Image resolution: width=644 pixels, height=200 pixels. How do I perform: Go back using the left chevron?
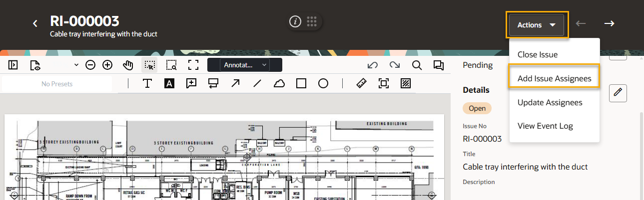coord(35,23)
